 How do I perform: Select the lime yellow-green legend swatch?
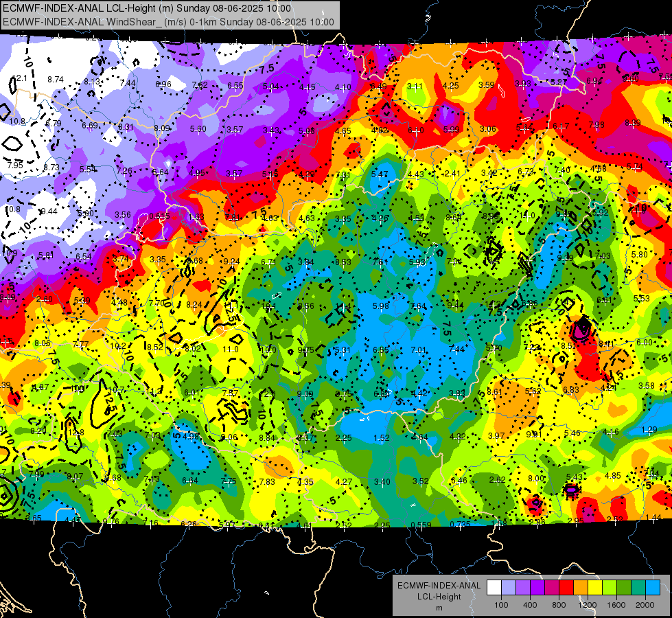coord(610,588)
